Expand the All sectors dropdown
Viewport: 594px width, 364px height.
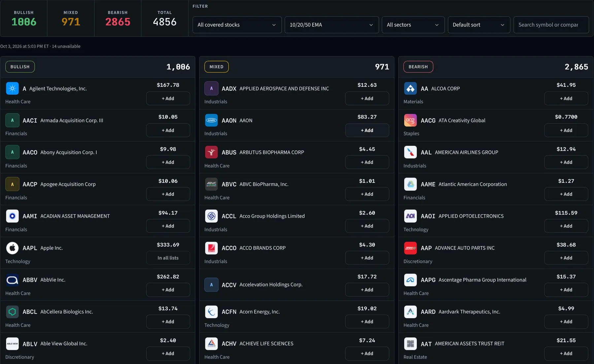[x=413, y=25]
